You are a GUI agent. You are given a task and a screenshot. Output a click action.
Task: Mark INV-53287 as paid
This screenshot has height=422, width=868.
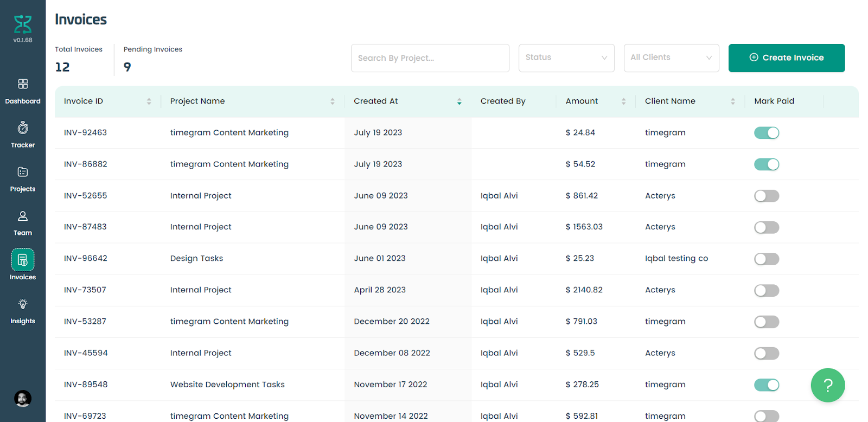pos(767,322)
